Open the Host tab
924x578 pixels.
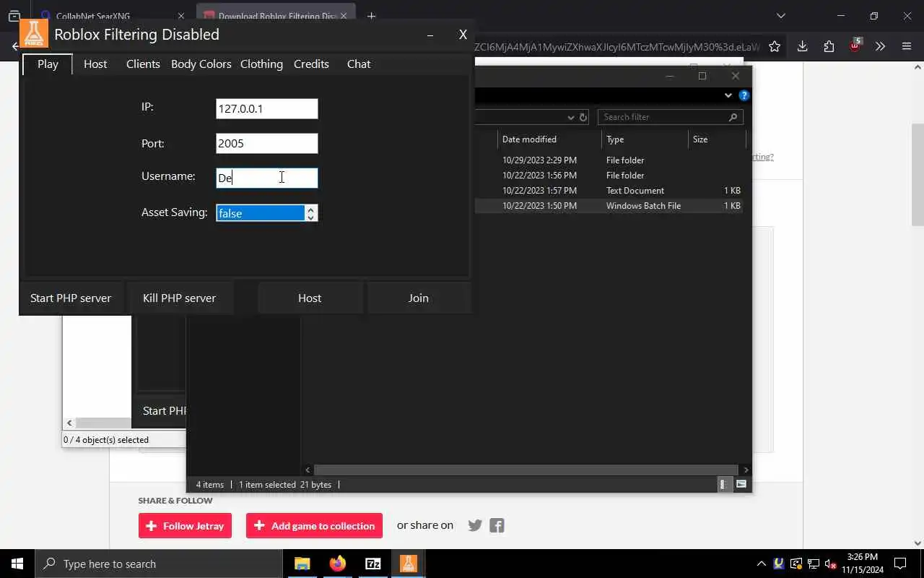95,64
